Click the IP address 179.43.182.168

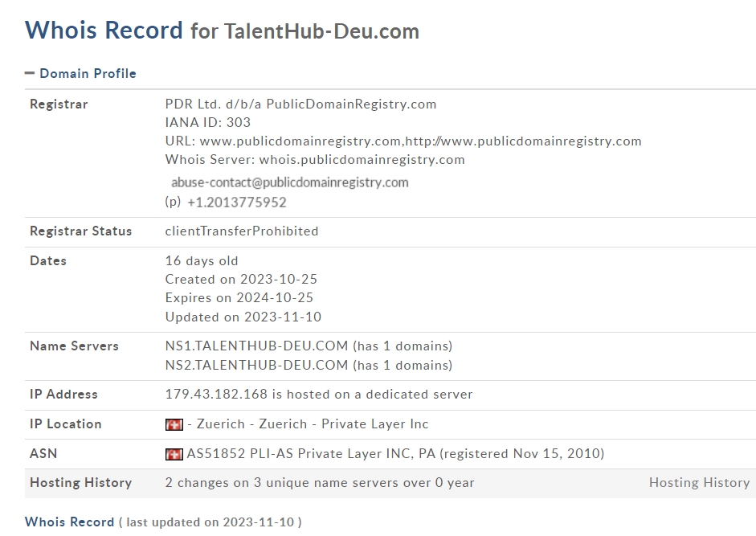click(216, 394)
